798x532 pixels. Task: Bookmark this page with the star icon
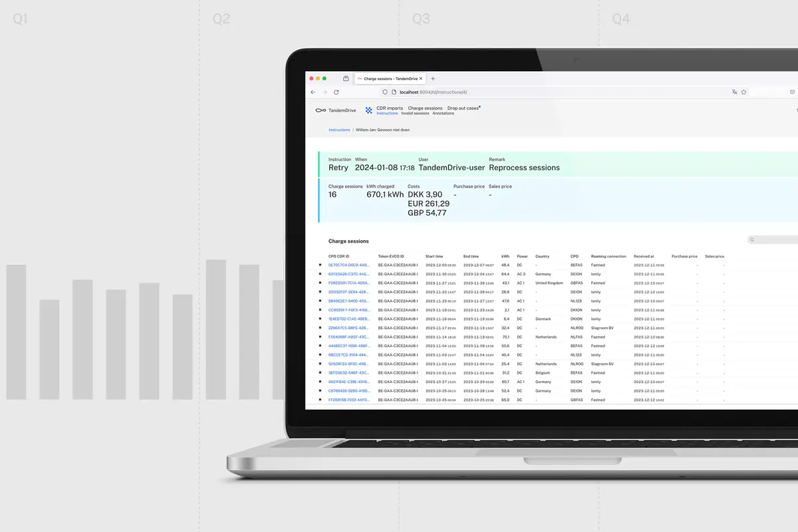pos(743,92)
